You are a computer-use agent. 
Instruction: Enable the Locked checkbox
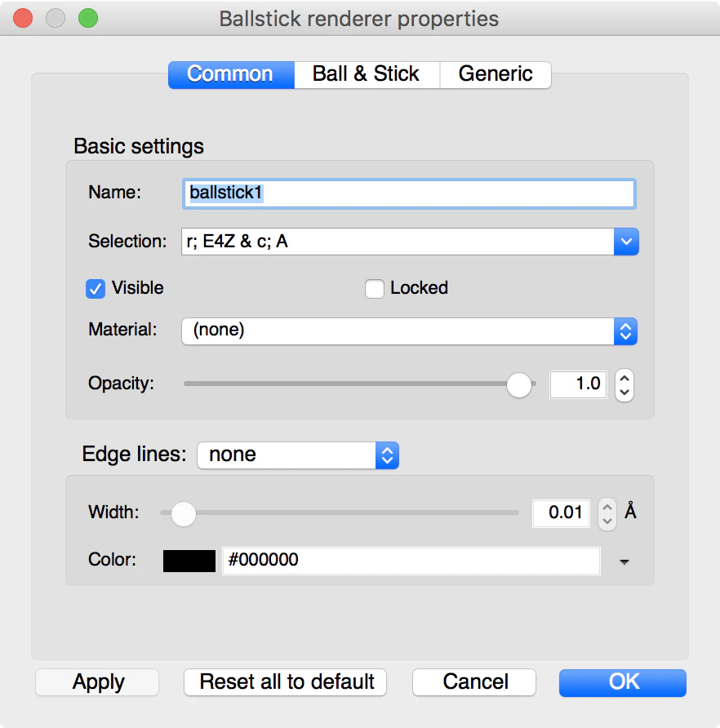tap(375, 288)
